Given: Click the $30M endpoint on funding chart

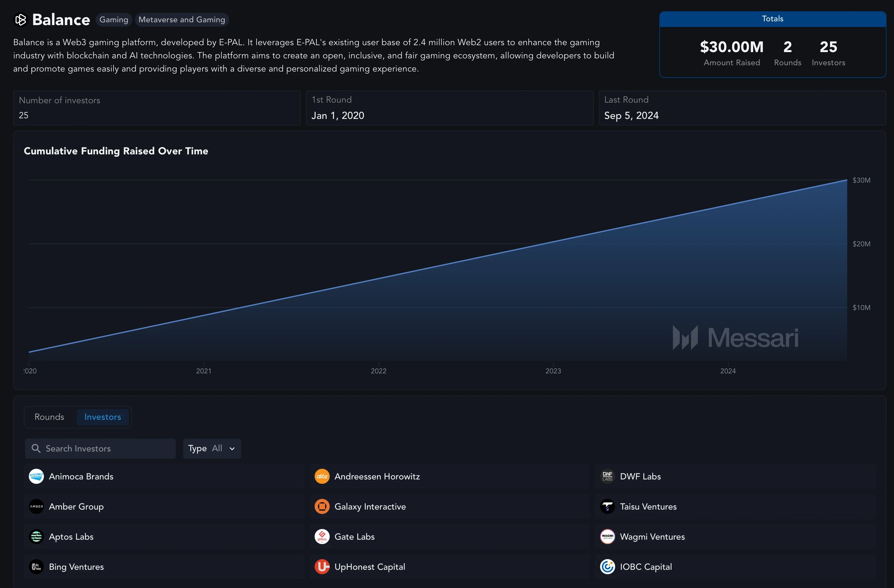Looking at the screenshot, I should [847, 180].
